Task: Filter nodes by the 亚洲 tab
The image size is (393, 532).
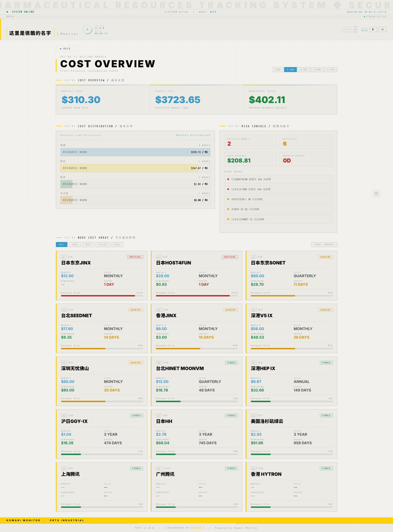Action: [75, 245]
